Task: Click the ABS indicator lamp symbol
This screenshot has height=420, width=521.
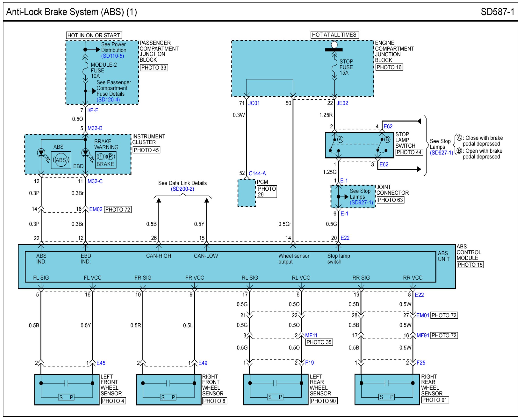Action: tap(61, 160)
